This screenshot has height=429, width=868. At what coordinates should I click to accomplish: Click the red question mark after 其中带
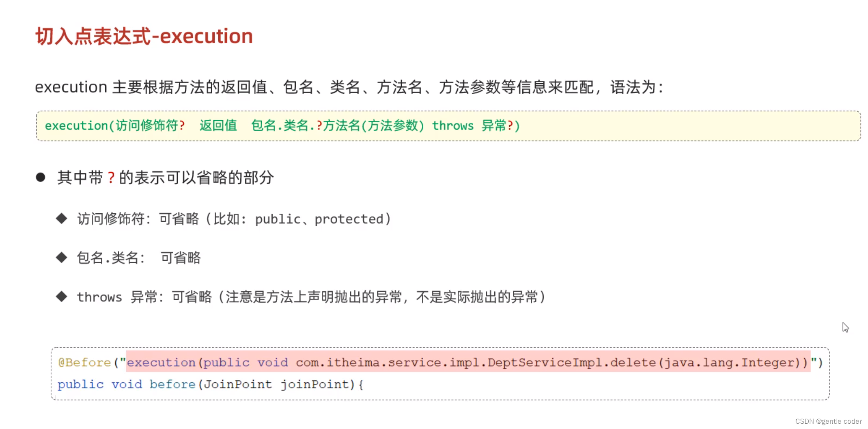[x=111, y=178]
